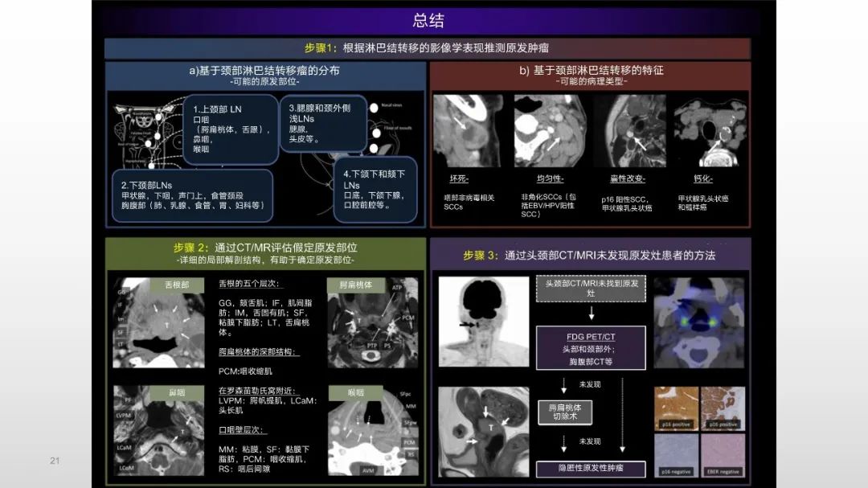Select the 步骤1 header banner text

pos(427,48)
